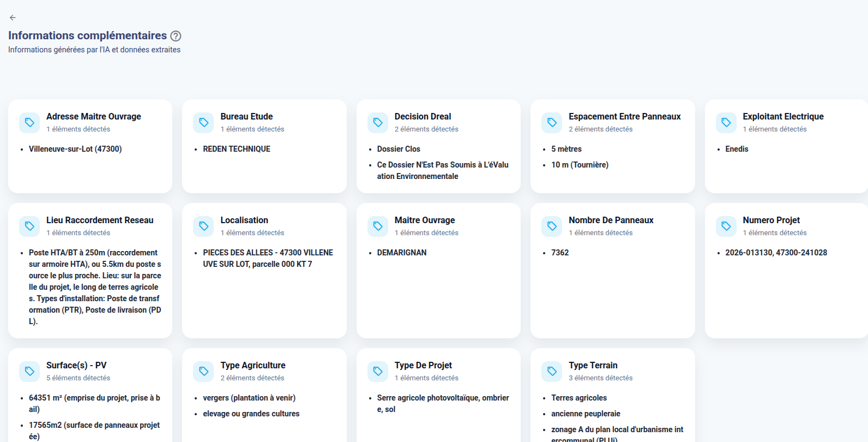This screenshot has width=868, height=442.
Task: Click the Enedis entry
Action: (x=737, y=149)
